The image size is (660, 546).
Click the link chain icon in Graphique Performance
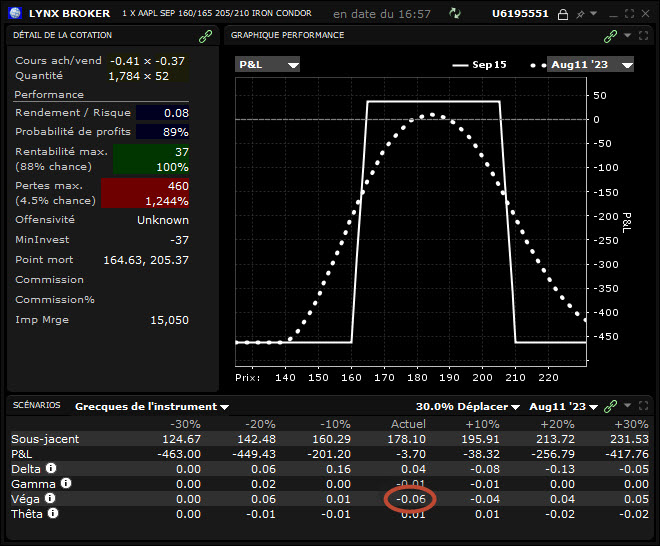tap(610, 37)
